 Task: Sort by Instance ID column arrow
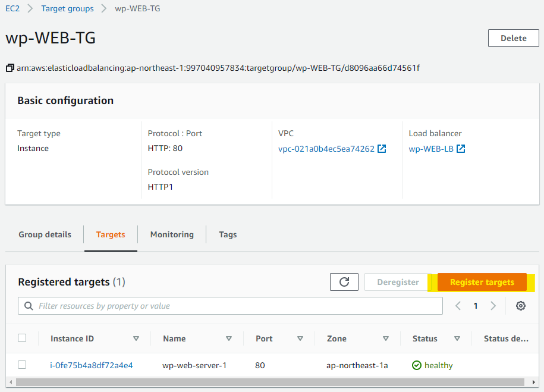[x=136, y=338]
